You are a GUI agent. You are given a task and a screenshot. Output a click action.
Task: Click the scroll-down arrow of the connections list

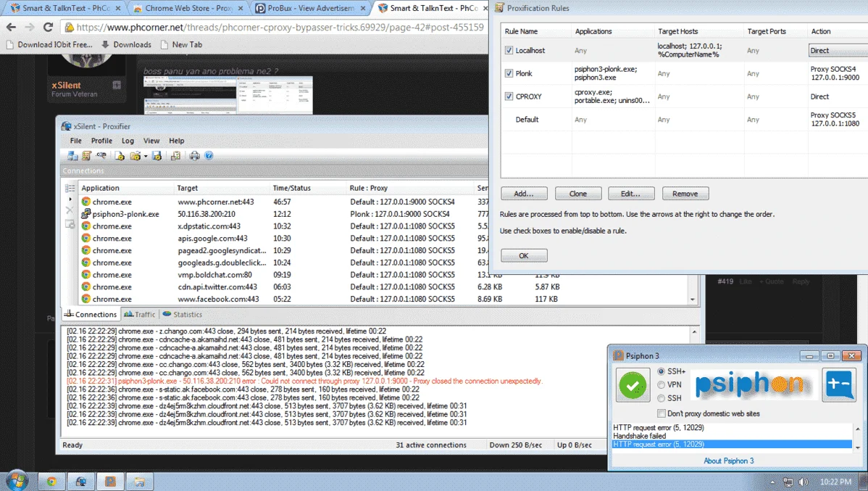pos(692,300)
